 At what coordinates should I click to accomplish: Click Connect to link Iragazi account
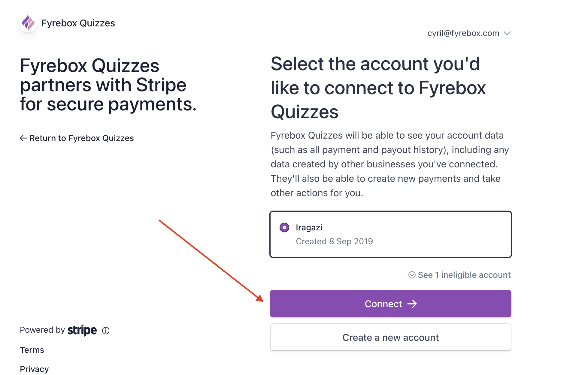pos(391,304)
